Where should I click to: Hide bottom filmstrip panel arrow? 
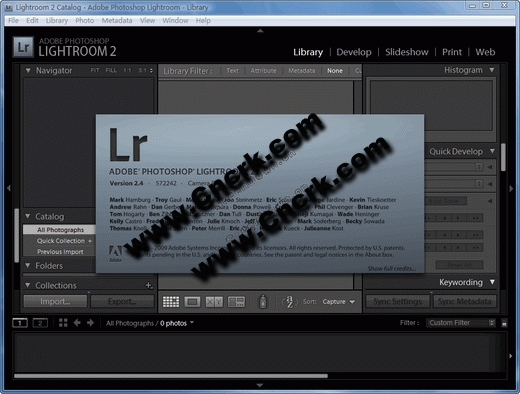[260, 385]
